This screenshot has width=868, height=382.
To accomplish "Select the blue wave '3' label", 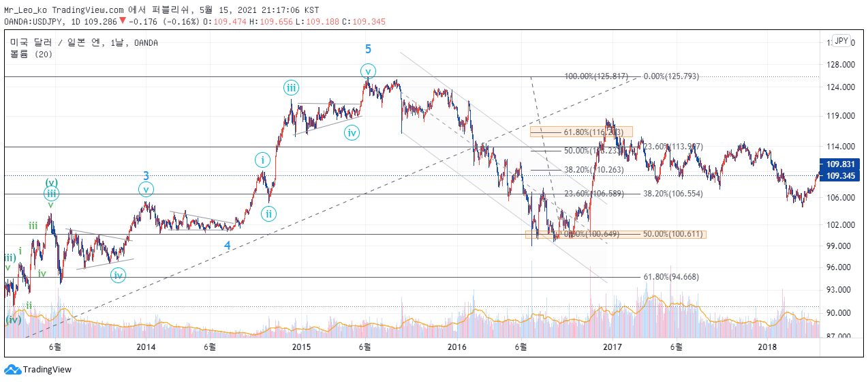I will point(146,175).
